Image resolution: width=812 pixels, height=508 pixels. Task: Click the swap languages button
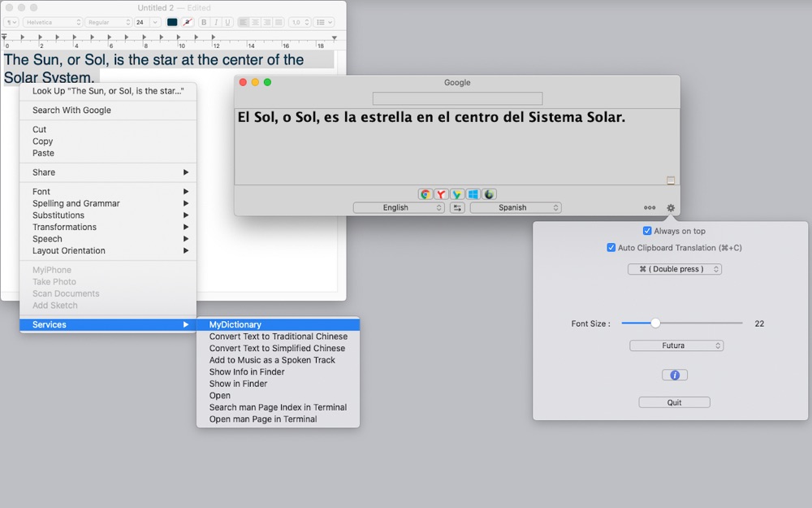click(x=458, y=208)
